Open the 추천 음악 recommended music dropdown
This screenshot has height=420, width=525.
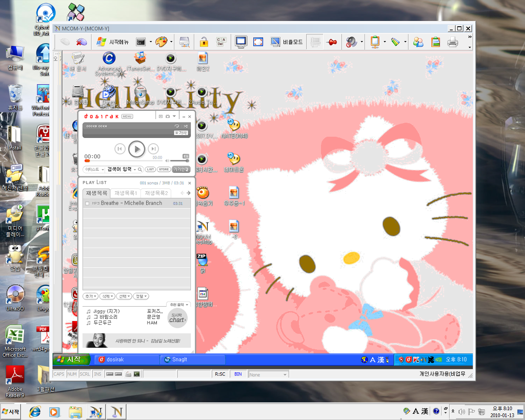[x=179, y=305]
